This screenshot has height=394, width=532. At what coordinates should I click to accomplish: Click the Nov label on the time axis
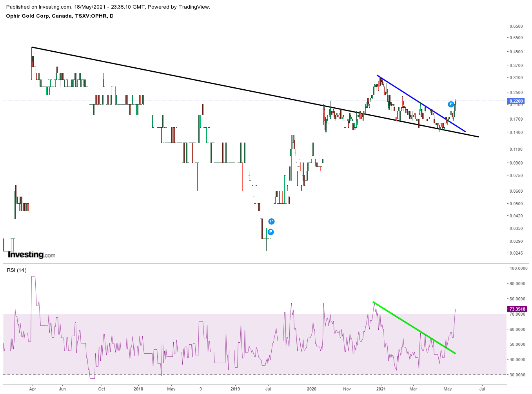point(347,389)
